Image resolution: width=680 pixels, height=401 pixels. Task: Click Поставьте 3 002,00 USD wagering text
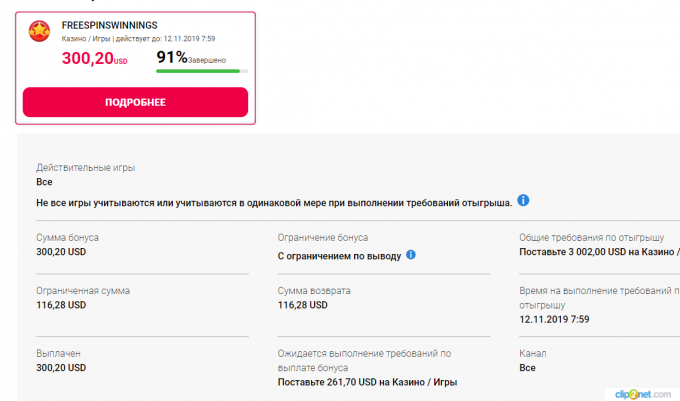pos(599,252)
